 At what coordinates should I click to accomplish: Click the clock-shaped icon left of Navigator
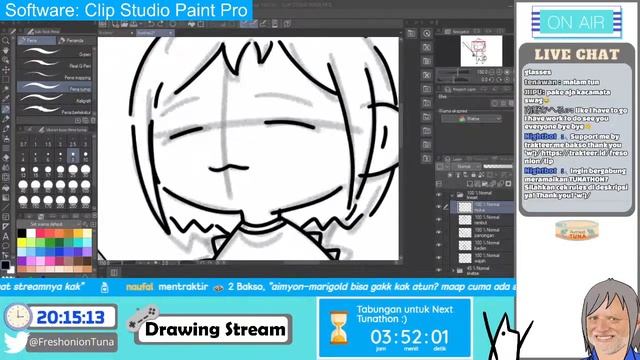click(427, 33)
